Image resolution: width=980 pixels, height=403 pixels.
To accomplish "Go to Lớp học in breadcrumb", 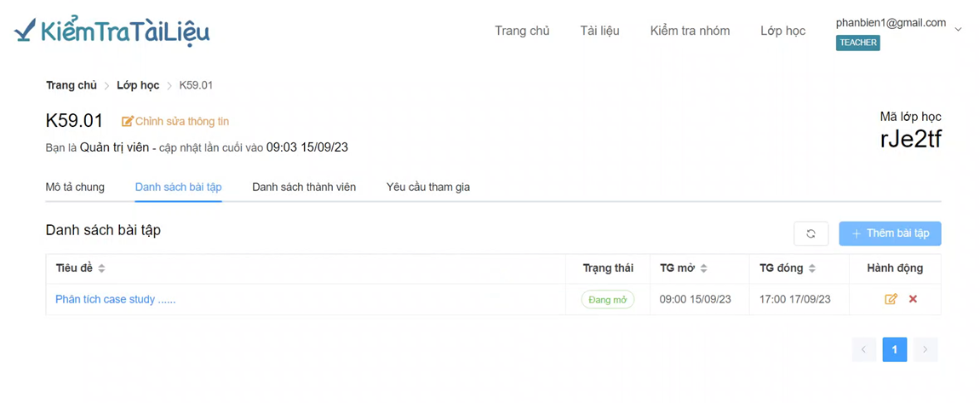I will click(x=138, y=86).
